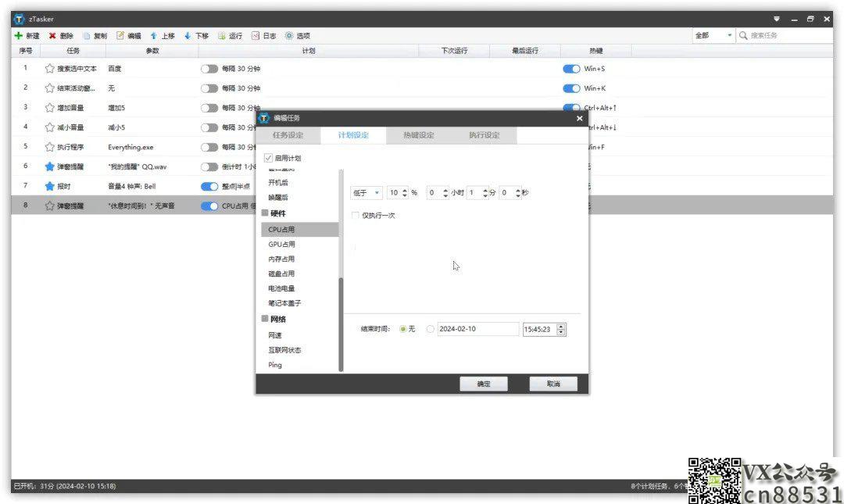Image resolution: width=844 pixels, height=504 pixels.
Task: Click the 2024-02-10 end date field
Action: tap(478, 329)
